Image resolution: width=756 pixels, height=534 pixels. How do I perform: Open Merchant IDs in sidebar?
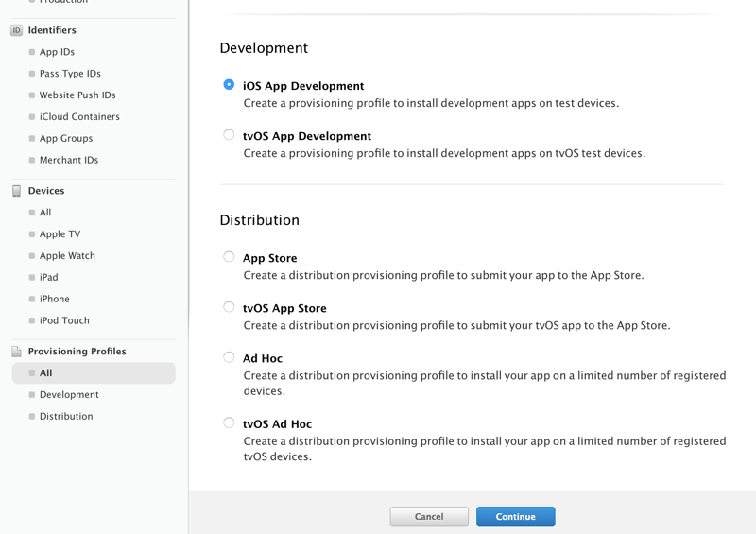(69, 161)
